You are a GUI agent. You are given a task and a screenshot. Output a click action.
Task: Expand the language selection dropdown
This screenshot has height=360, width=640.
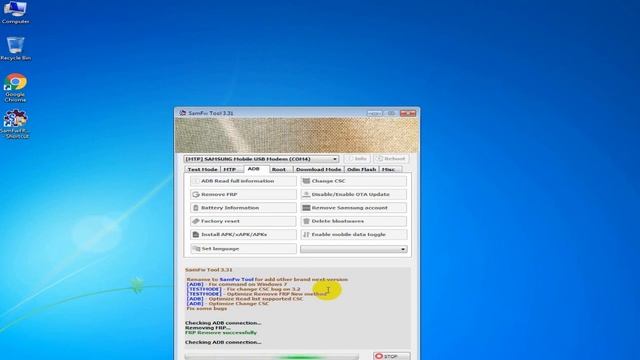pos(353,249)
